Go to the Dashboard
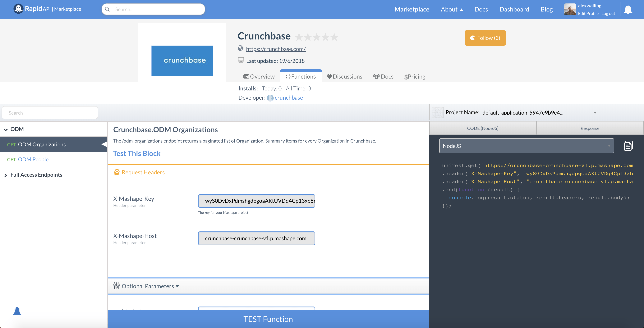The width and height of the screenshot is (644, 328). 514,9
